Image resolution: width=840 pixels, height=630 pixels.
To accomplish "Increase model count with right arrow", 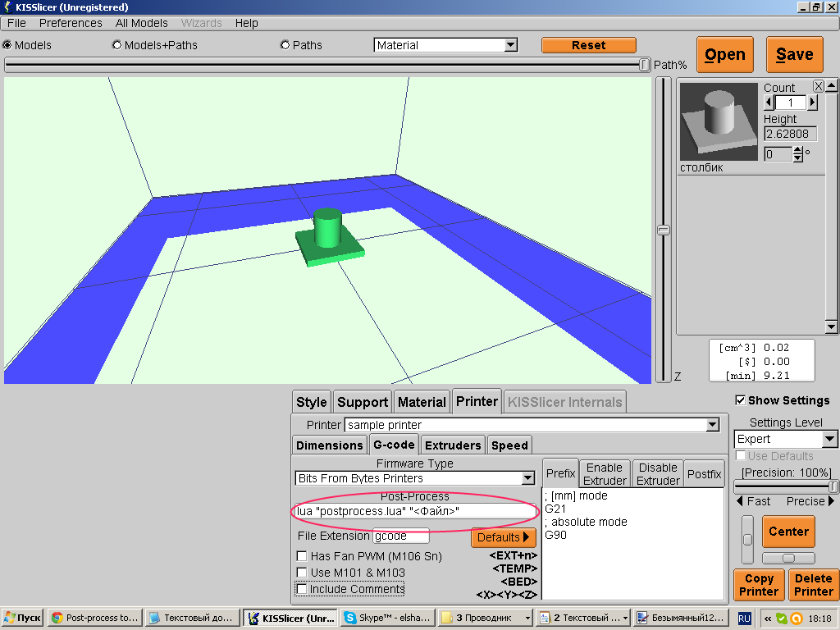I will [812, 103].
